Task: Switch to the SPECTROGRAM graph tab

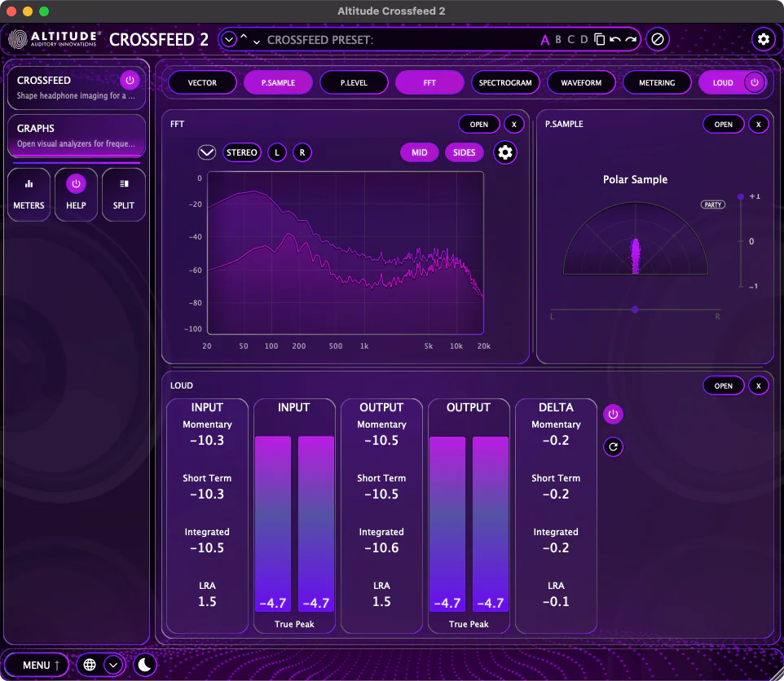Action: [505, 82]
